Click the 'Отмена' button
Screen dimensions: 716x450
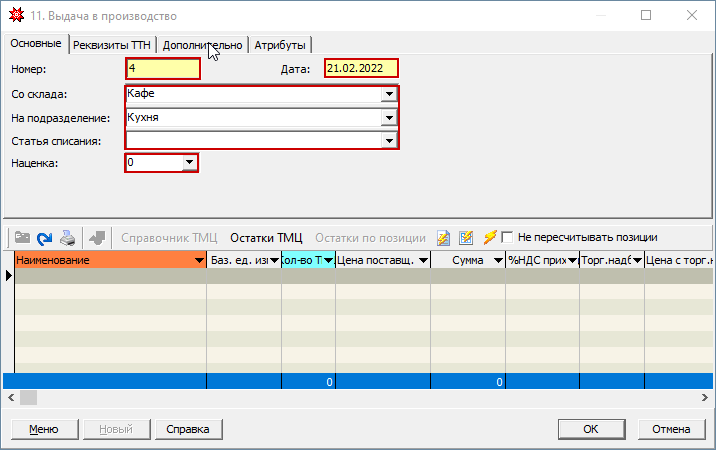tap(671, 429)
